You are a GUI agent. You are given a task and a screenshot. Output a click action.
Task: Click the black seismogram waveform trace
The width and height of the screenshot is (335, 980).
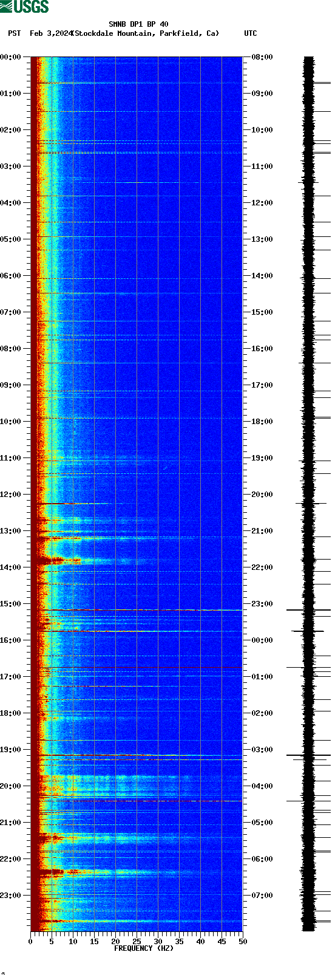(x=309, y=494)
